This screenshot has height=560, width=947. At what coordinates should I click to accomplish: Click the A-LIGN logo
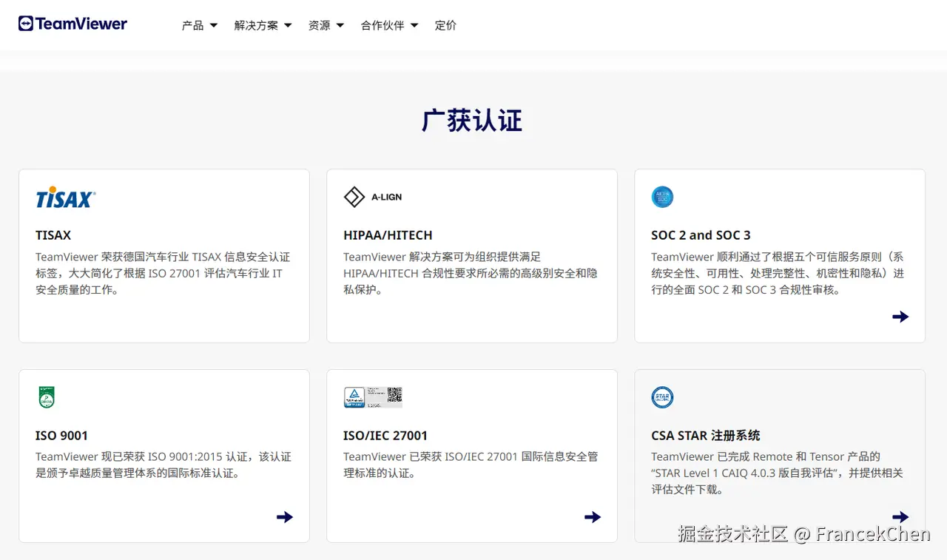[x=373, y=197]
